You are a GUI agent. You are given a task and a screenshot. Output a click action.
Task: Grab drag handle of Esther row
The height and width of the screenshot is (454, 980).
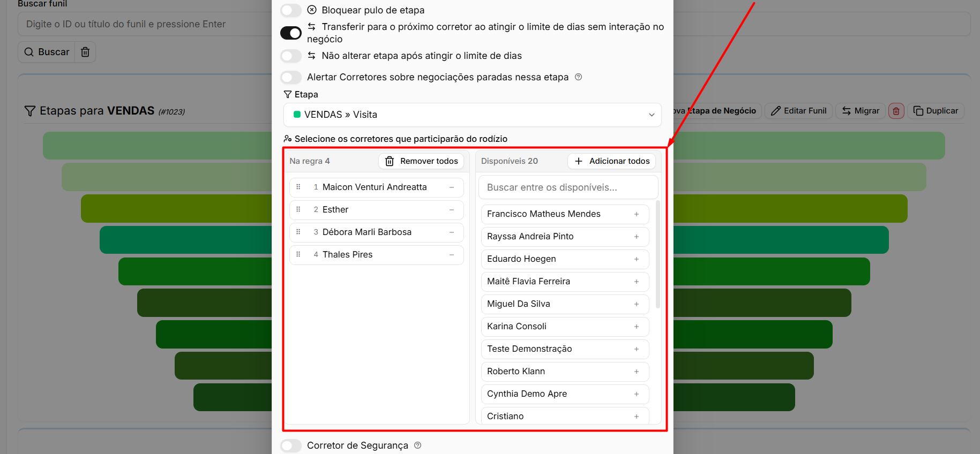[298, 209]
